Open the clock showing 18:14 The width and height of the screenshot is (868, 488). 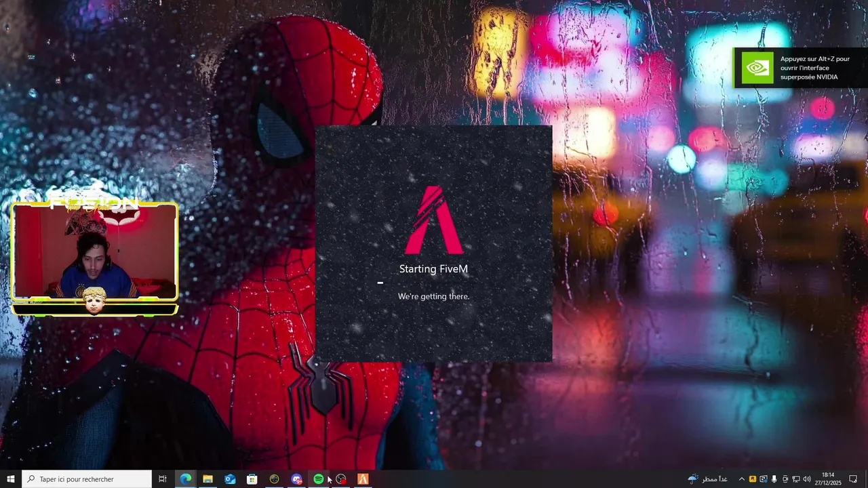[x=828, y=479]
